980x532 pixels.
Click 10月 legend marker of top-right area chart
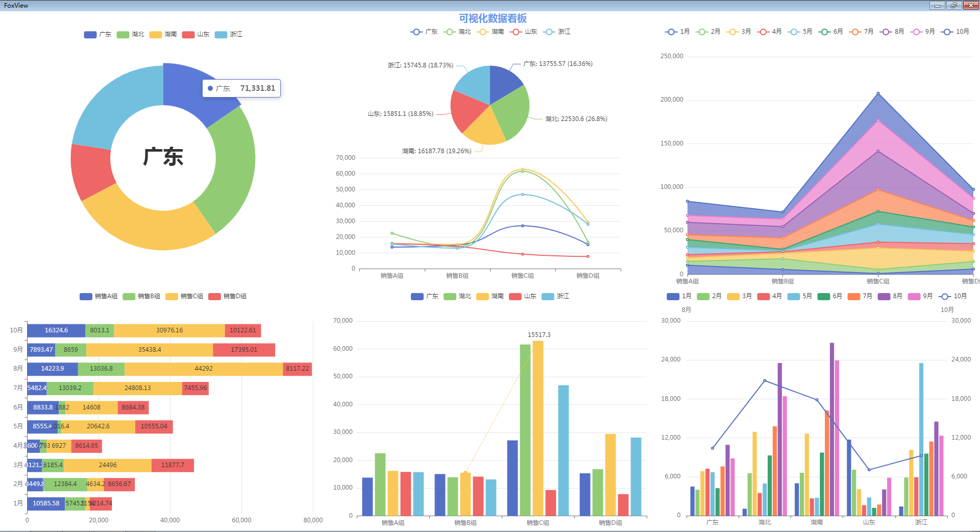pos(947,32)
